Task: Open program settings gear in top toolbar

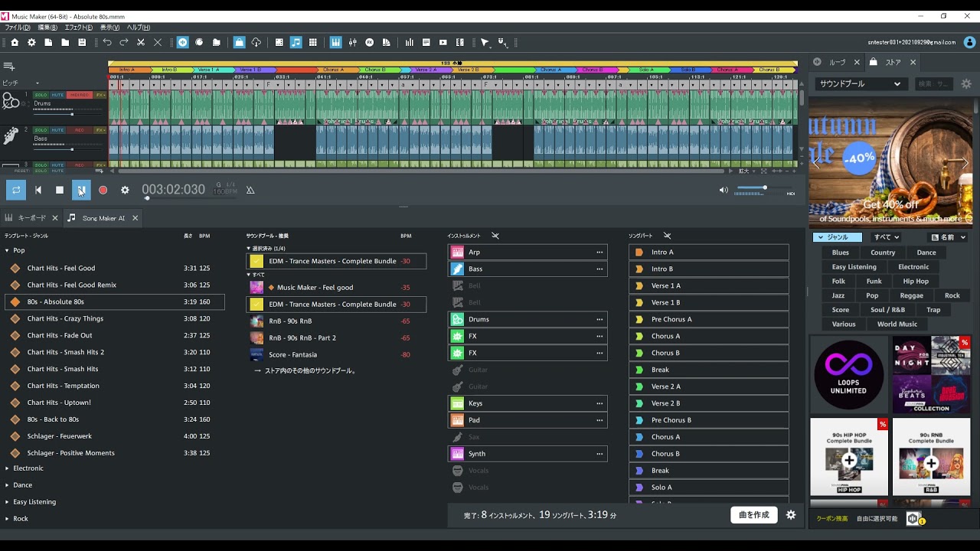Action: 31,42
